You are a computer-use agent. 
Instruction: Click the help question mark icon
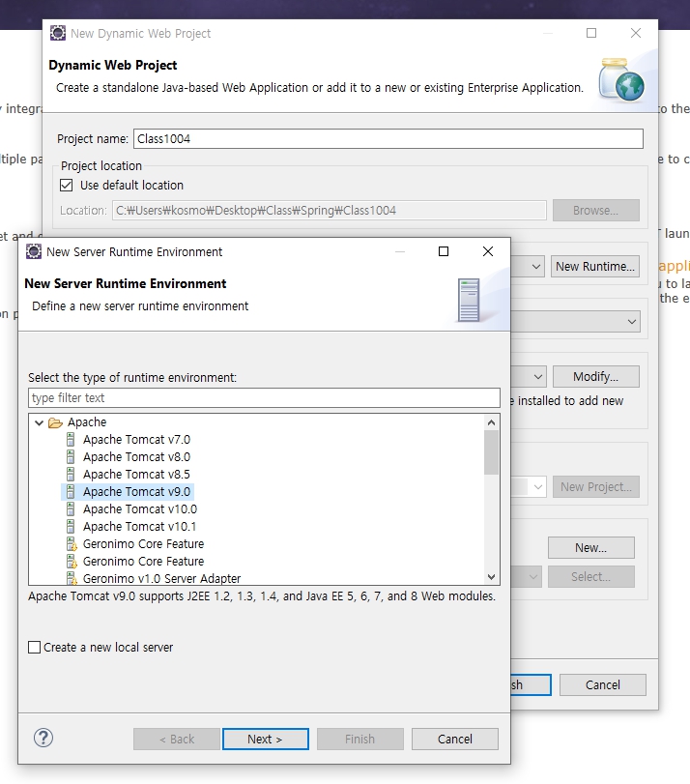click(43, 738)
